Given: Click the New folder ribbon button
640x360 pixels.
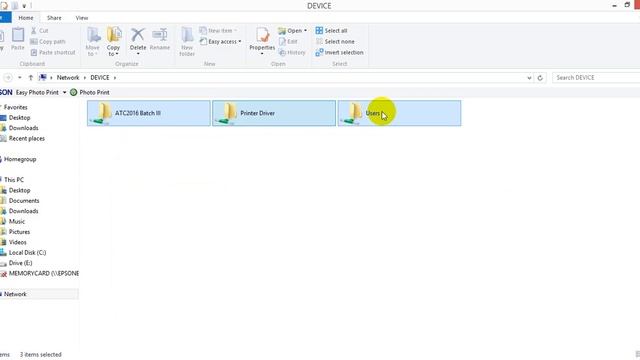Looking at the screenshot, I should 187,41.
